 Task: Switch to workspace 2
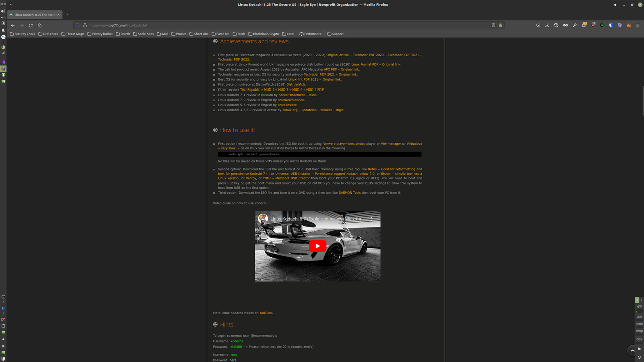[641, 300]
